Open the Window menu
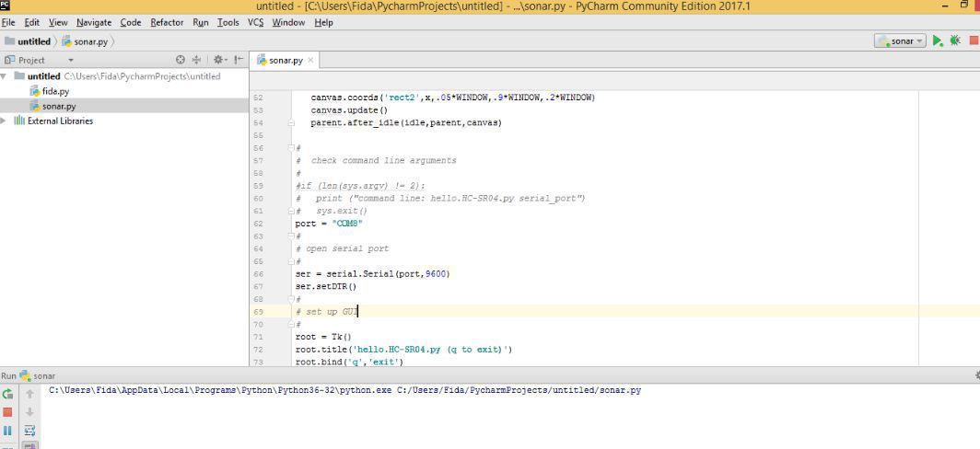The height and width of the screenshot is (449, 980). 289,22
